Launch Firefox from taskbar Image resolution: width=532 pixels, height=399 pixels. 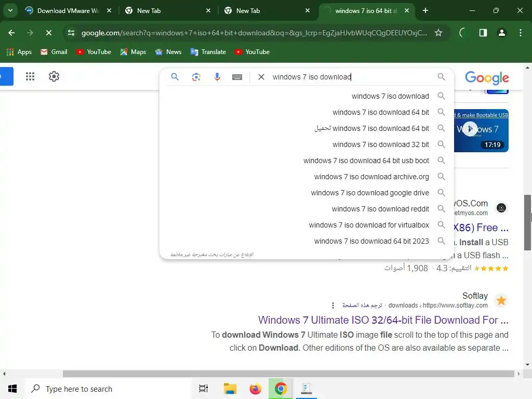[255, 389]
